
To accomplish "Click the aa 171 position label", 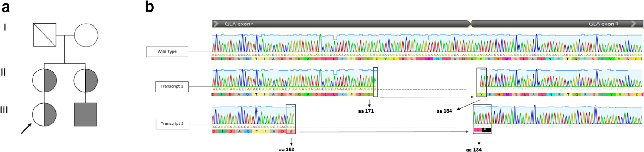I will tap(366, 111).
